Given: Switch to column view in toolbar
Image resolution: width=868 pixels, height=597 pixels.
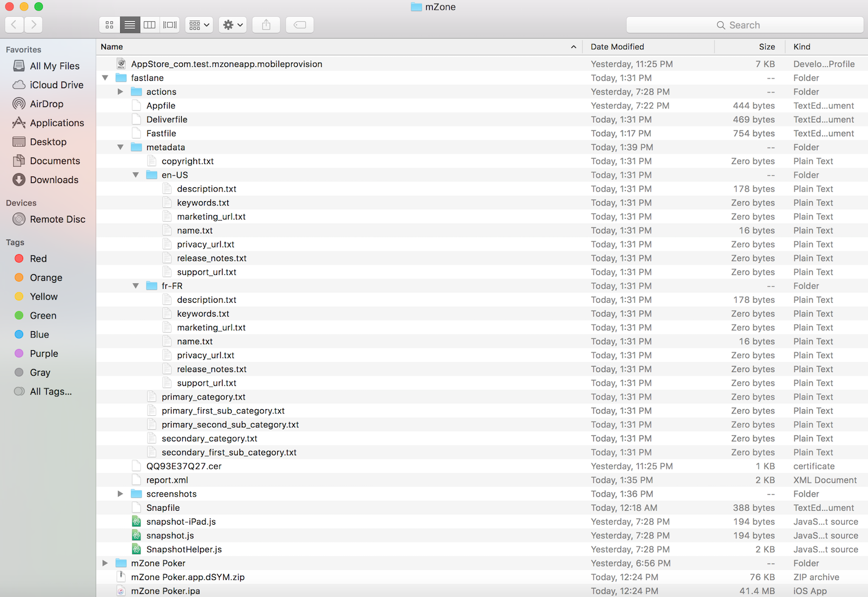Looking at the screenshot, I should (150, 25).
